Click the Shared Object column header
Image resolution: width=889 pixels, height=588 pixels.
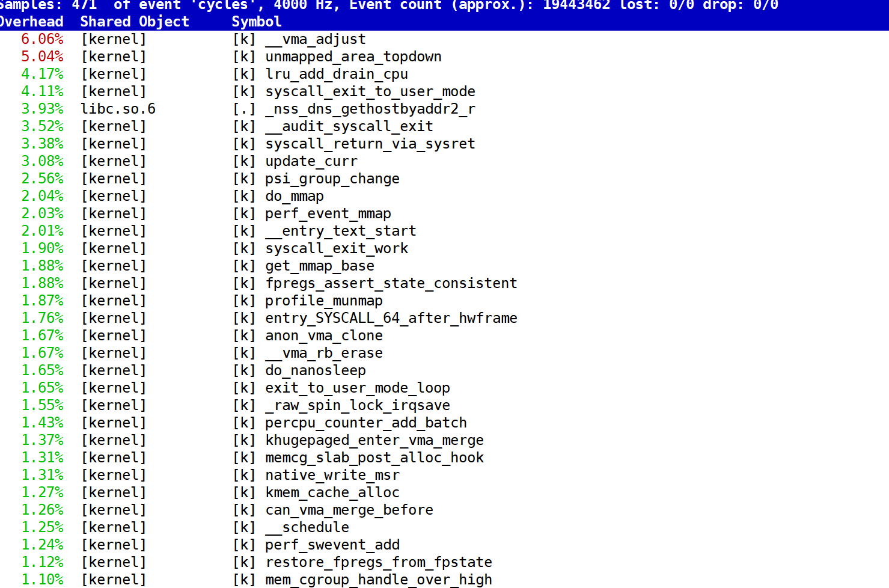tap(135, 22)
